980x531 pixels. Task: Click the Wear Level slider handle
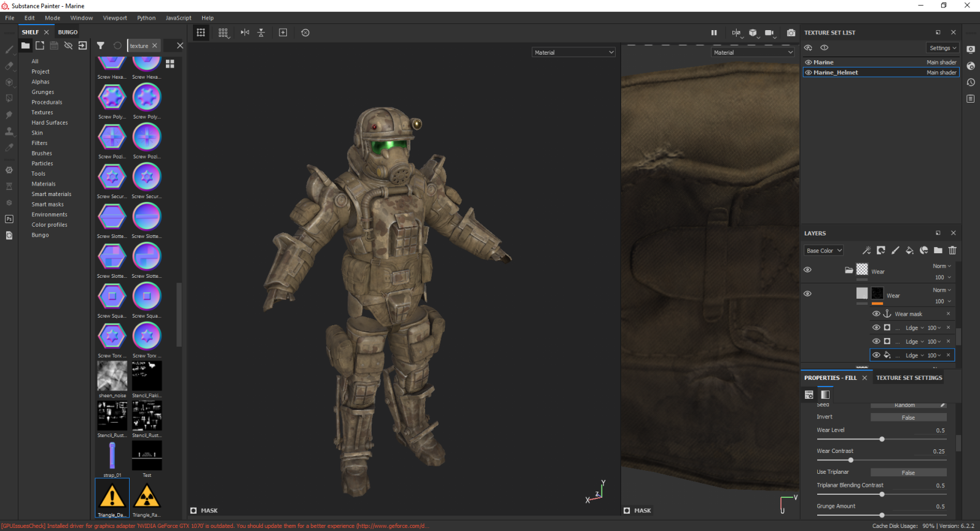click(x=882, y=439)
